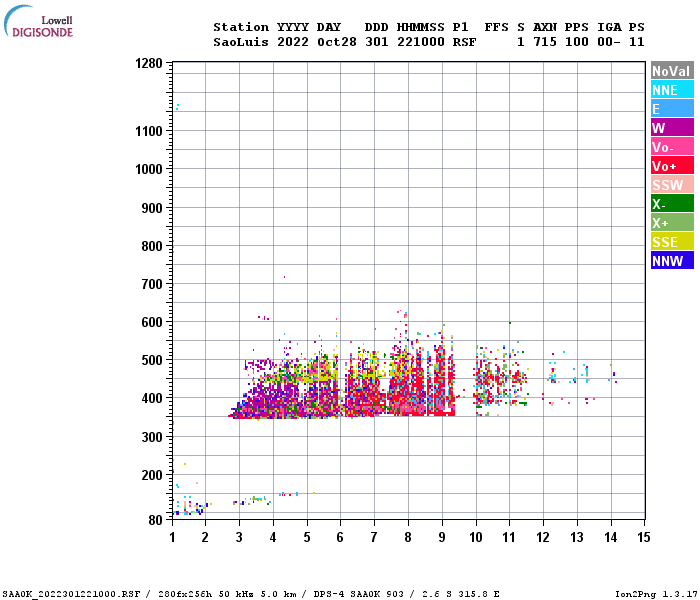Select the Vo+ red legend swatch
Screen dimensions: 700x600
point(672,166)
